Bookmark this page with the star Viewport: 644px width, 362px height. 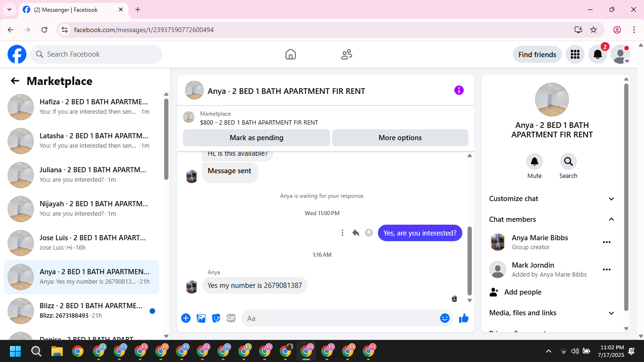594,30
